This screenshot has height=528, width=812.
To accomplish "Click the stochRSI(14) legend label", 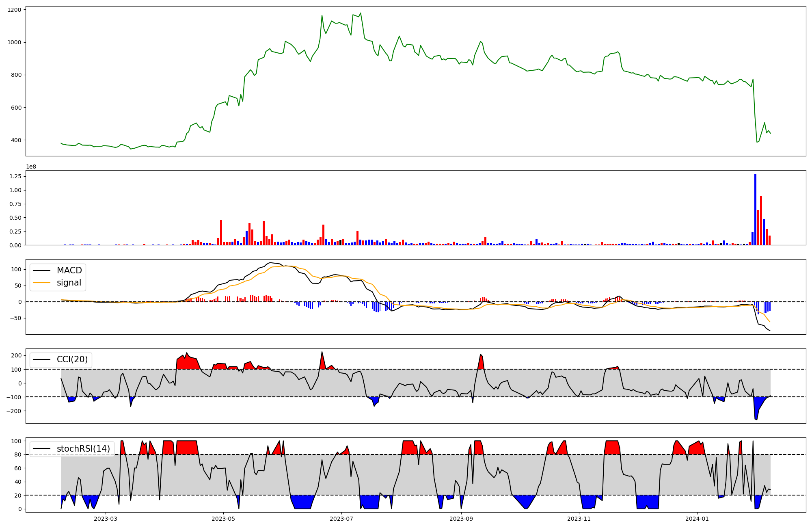I will click(84, 449).
